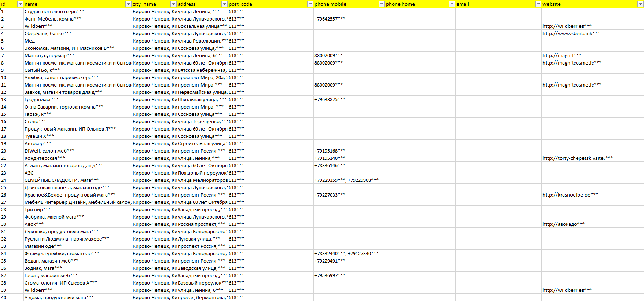This screenshot has height=301, width=644.
Task: Click the Вятская набережная address cell
Action: pyautogui.click(x=202, y=70)
